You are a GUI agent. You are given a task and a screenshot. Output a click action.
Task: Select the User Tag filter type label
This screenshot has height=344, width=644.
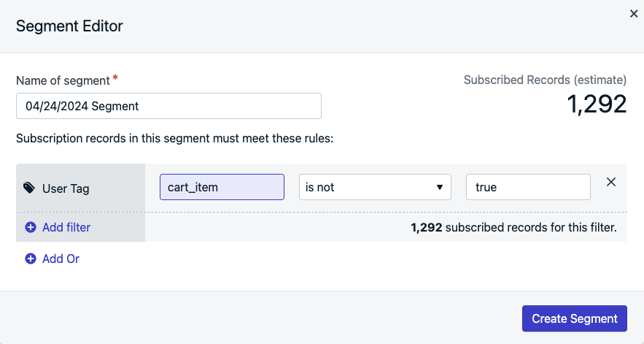click(66, 188)
